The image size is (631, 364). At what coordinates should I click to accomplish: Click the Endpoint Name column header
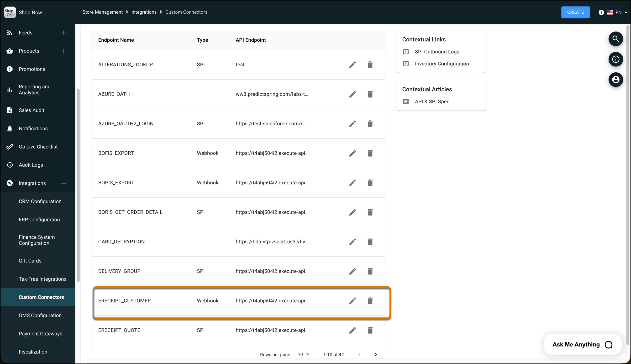116,40
